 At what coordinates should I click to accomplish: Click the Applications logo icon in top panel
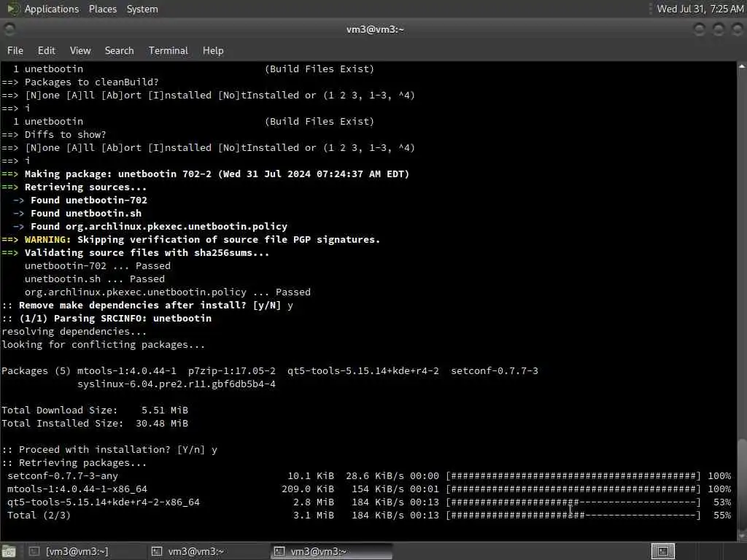point(12,9)
